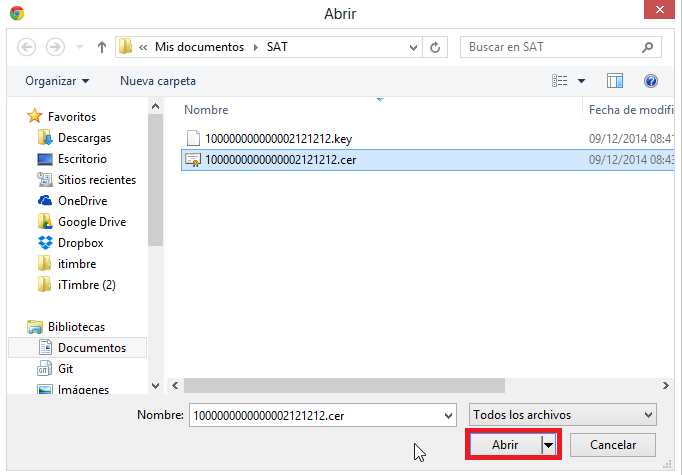This screenshot has width=682, height=475.
Task: Sort files by the Nombre column header
Action: tap(207, 109)
